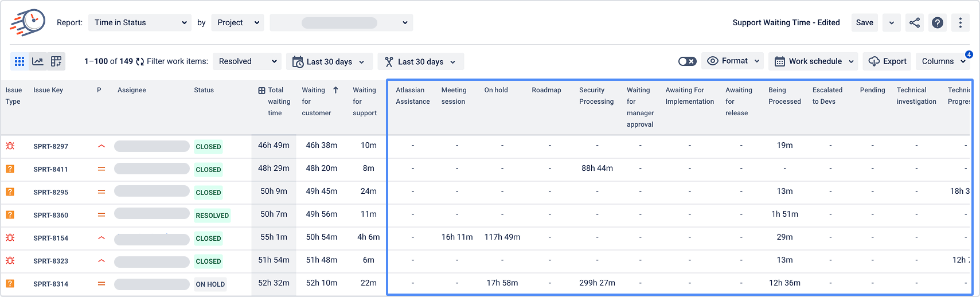The height and width of the screenshot is (297, 980).
Task: Open issue SPRT-8295
Action: (50, 192)
